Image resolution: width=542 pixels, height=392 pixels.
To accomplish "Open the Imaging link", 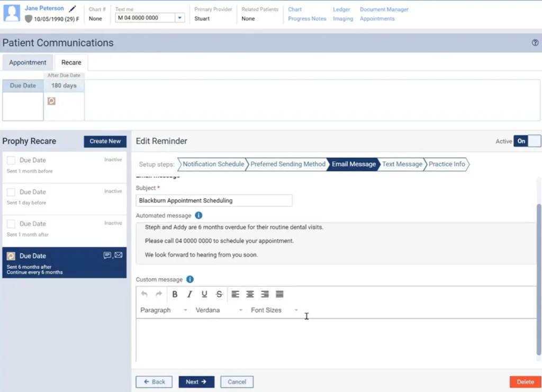I will [343, 19].
